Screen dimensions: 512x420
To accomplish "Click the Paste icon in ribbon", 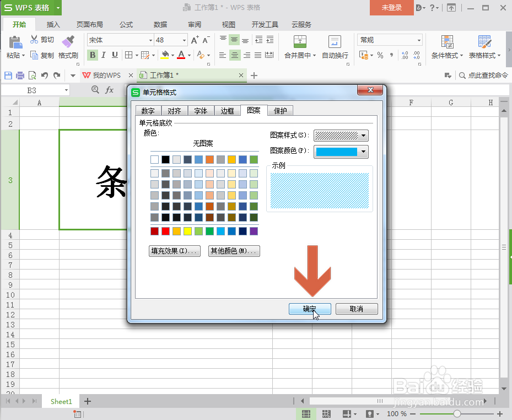I will click(x=15, y=42).
